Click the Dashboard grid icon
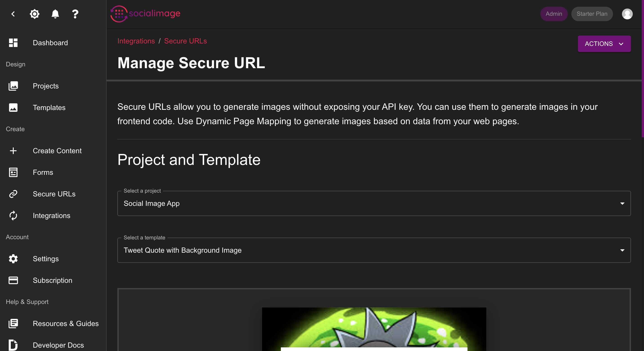This screenshot has height=351, width=644. pyautogui.click(x=13, y=43)
